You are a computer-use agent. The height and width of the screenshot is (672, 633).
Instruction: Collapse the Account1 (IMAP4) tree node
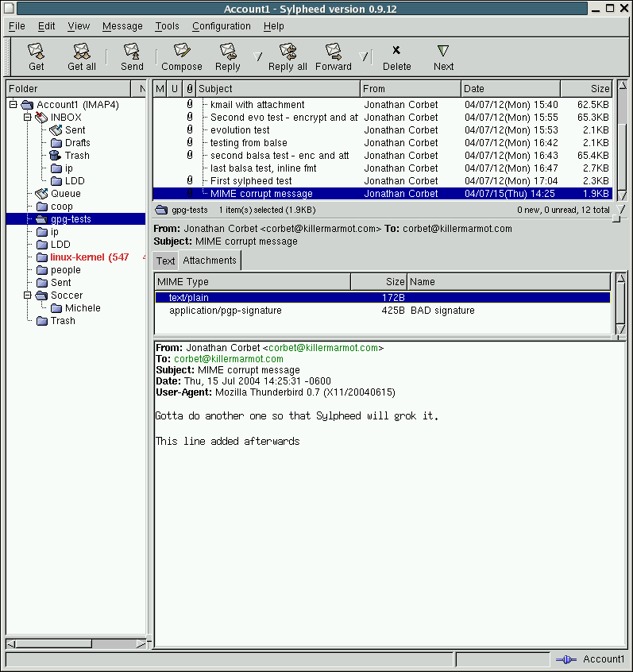[x=14, y=104]
